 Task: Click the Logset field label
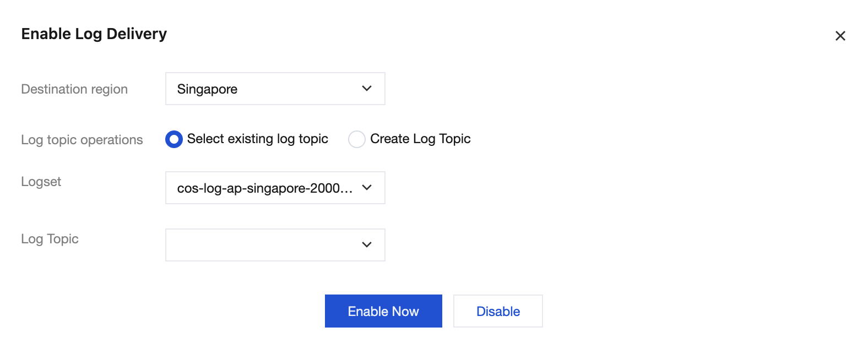click(41, 182)
